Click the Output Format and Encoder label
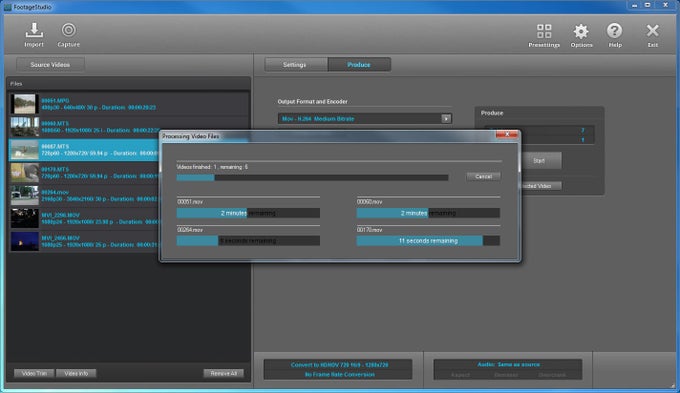Screen dimensions: 680x393 pyautogui.click(x=313, y=102)
